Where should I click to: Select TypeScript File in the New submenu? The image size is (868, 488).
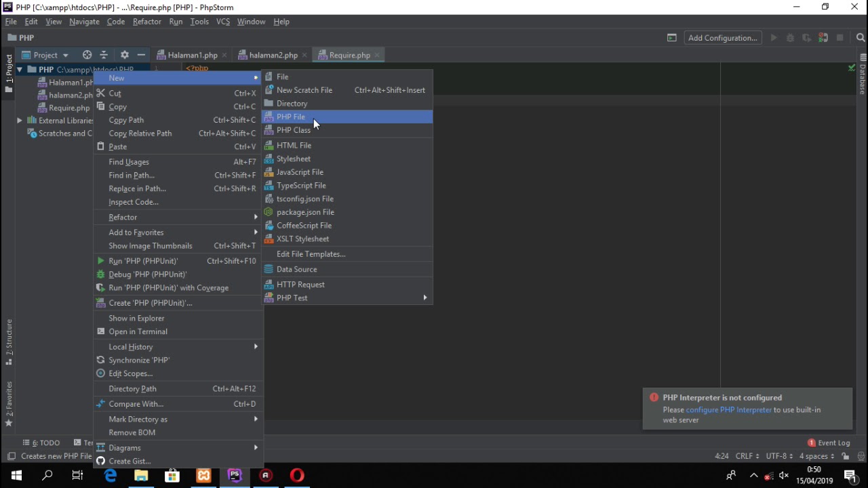coord(347,185)
